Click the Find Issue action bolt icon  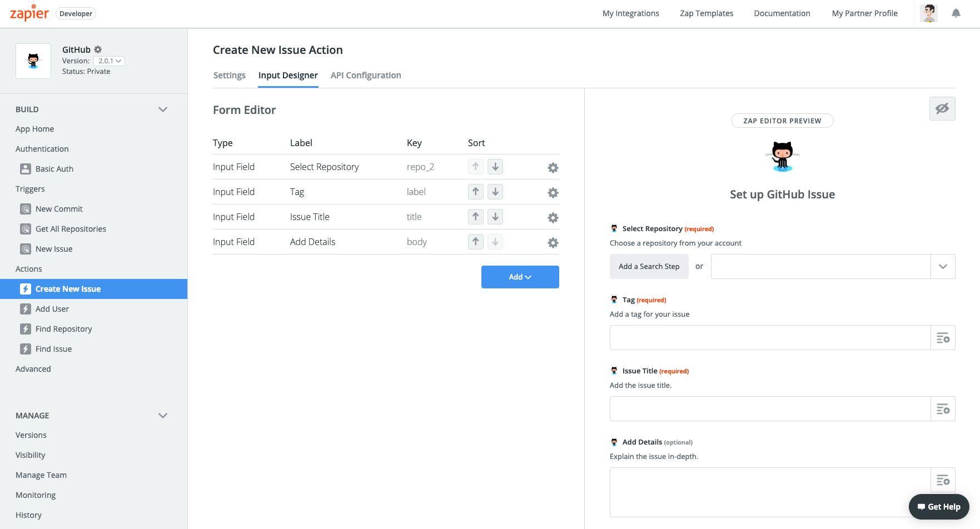click(x=26, y=349)
